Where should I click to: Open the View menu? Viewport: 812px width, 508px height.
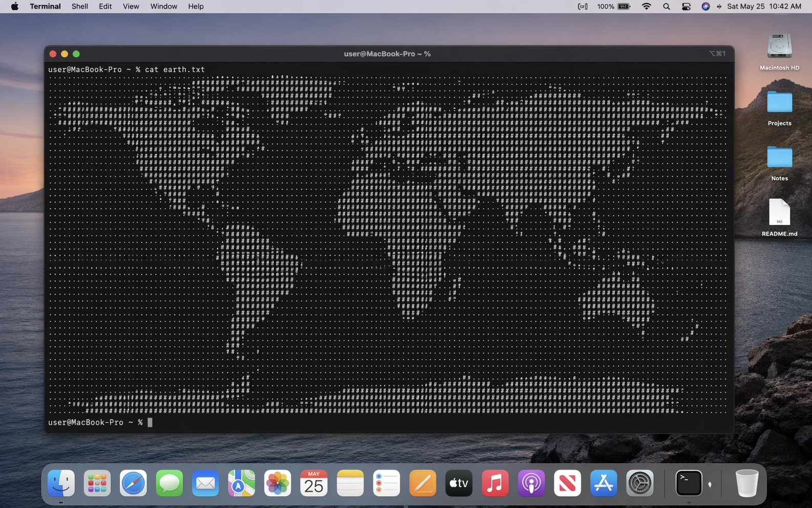(131, 6)
